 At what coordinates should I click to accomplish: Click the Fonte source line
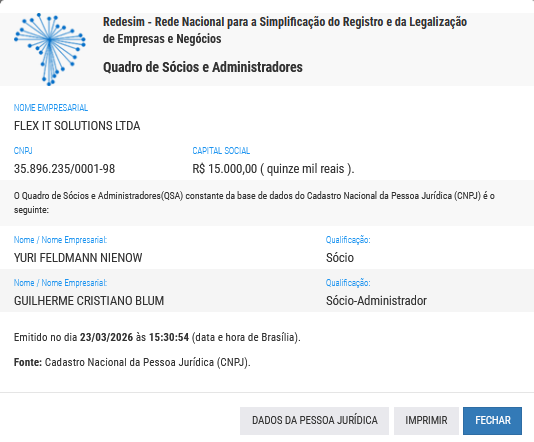click(x=132, y=362)
